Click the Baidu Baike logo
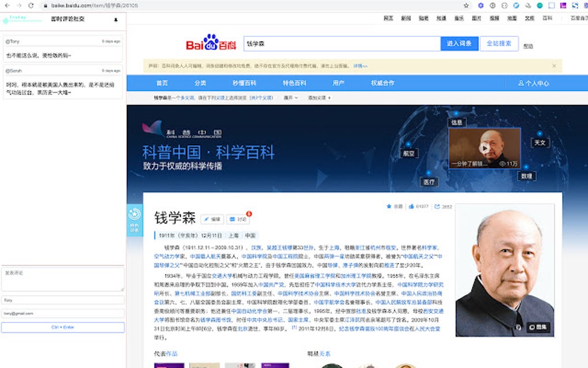 click(211, 43)
